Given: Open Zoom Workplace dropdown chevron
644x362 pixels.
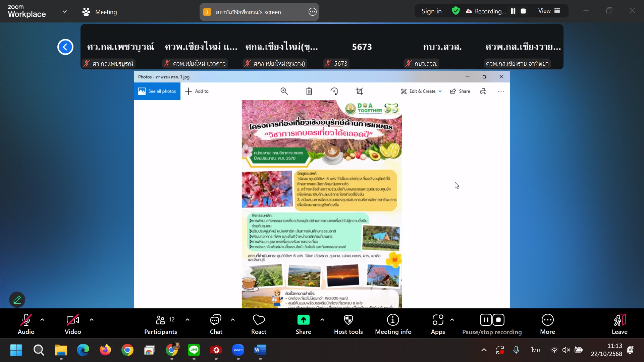Looking at the screenshot, I should 65,12.
